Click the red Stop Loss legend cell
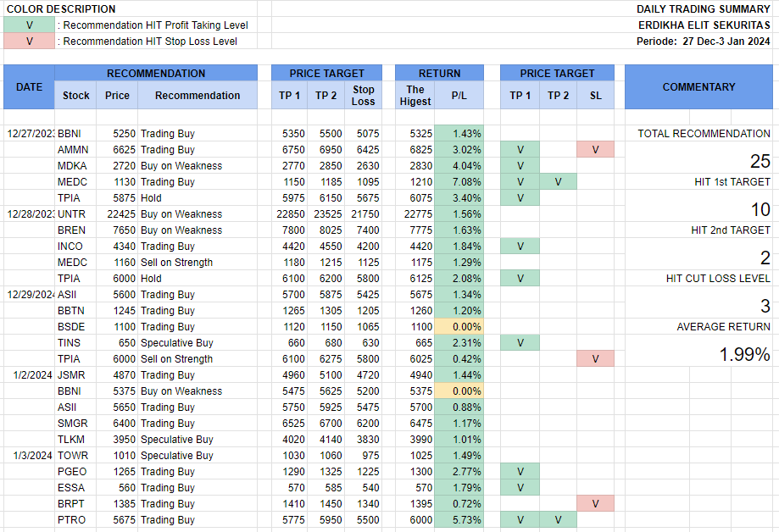This screenshot has height=532, width=779. coord(29,41)
